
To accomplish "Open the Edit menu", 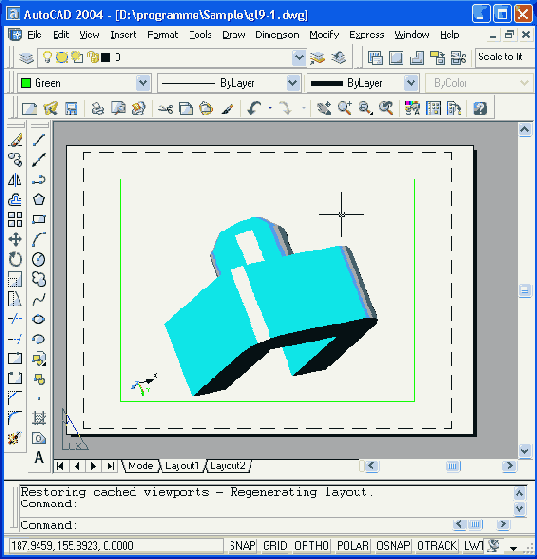I will tap(61, 35).
